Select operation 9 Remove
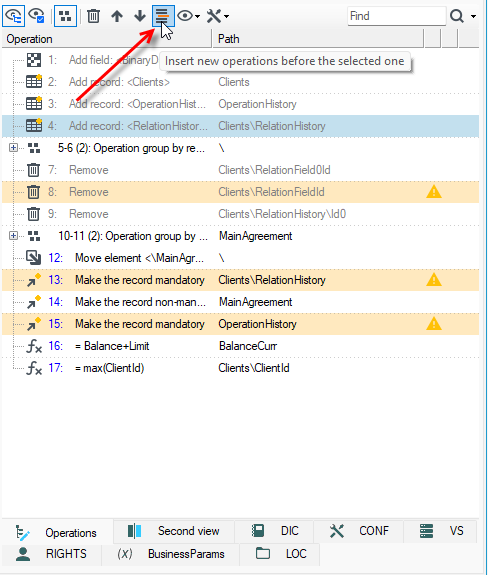 tap(241, 214)
